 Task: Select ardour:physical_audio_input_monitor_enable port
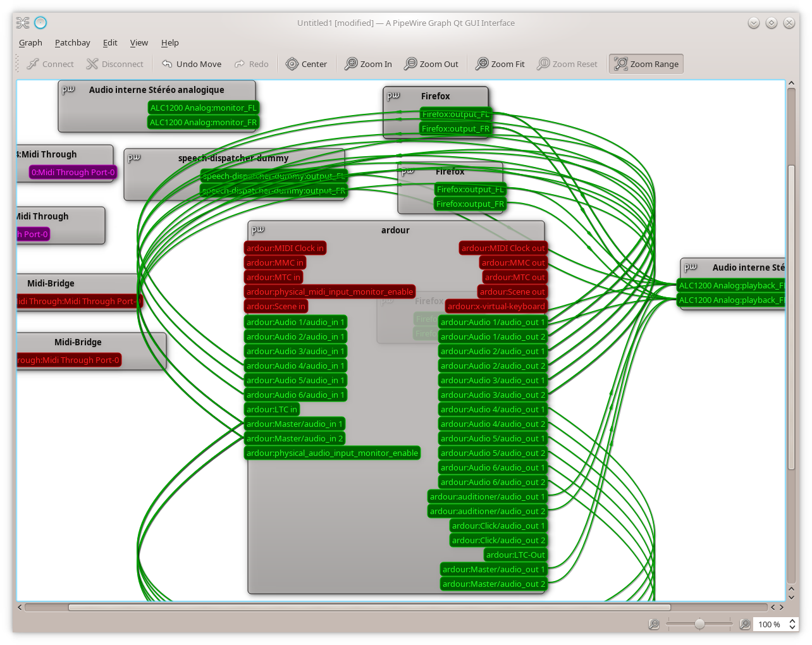coord(333,453)
